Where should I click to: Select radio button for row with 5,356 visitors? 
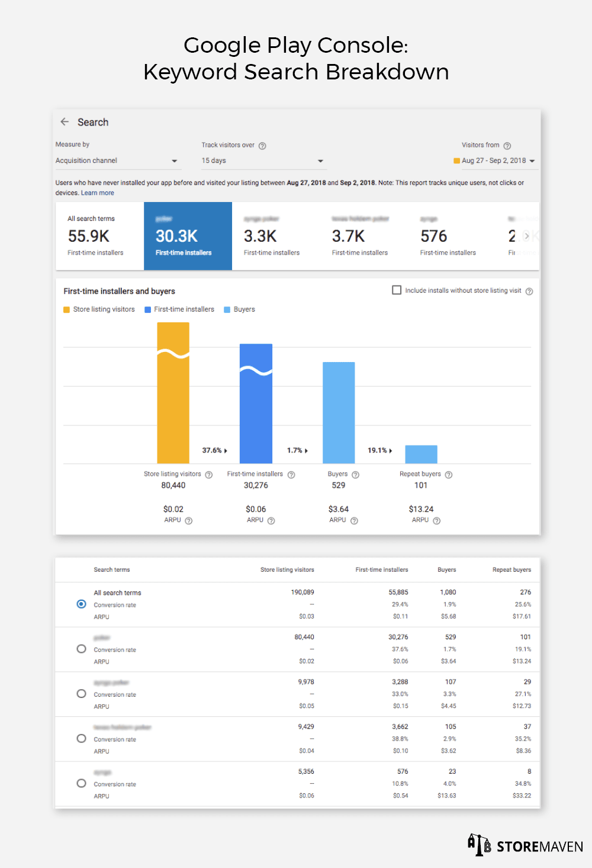tap(81, 783)
